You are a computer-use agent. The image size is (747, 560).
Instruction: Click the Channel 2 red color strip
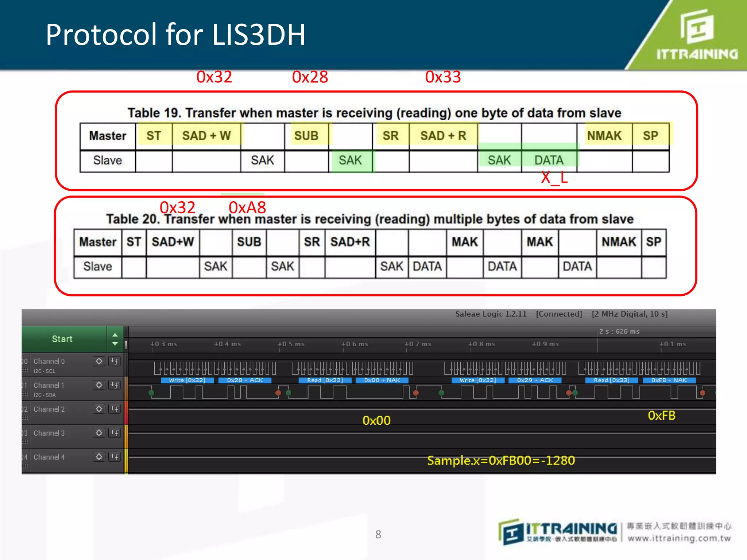coord(126,412)
